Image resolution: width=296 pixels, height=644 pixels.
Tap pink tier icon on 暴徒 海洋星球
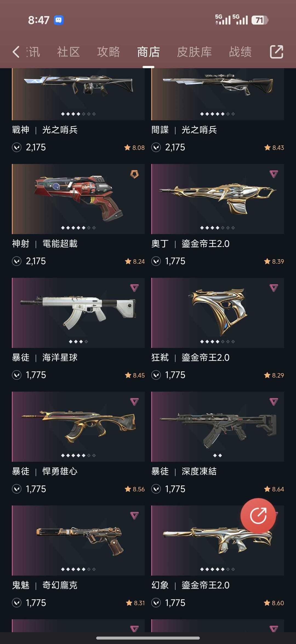coord(134,288)
